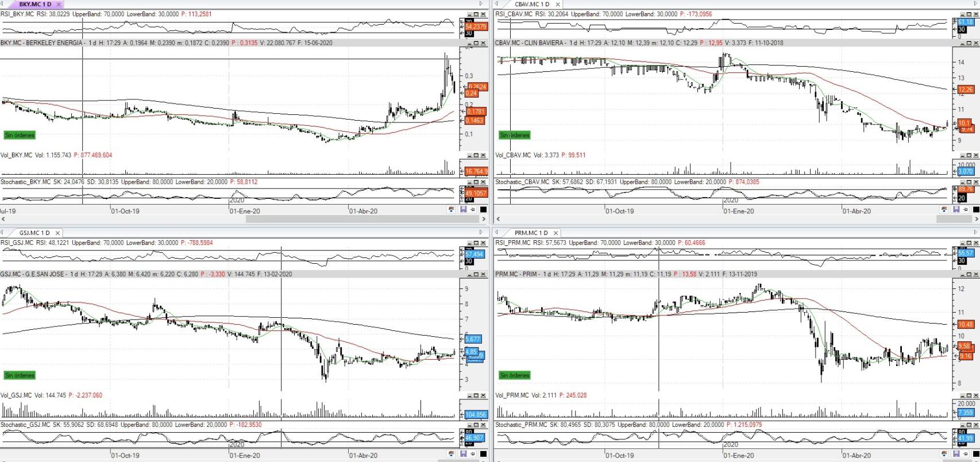Open the black color swatch under the BKY.MC chart
Image resolution: width=980 pixels, height=462 pixels.
[483, 209]
